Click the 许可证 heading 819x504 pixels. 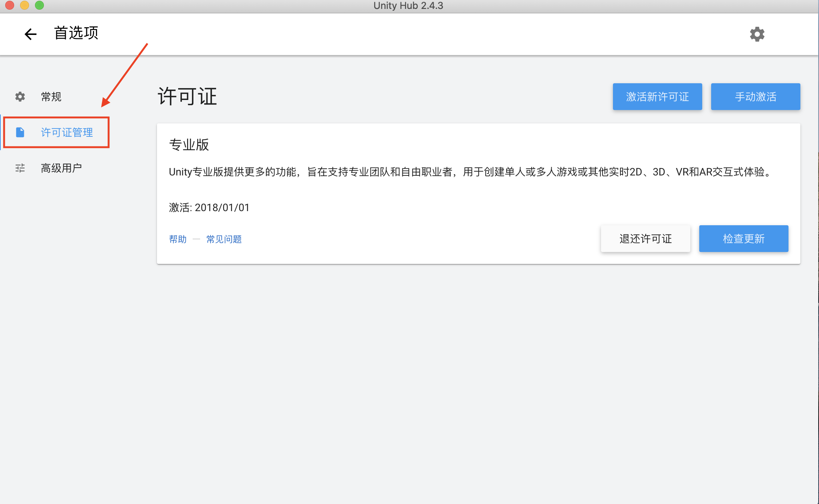click(187, 97)
